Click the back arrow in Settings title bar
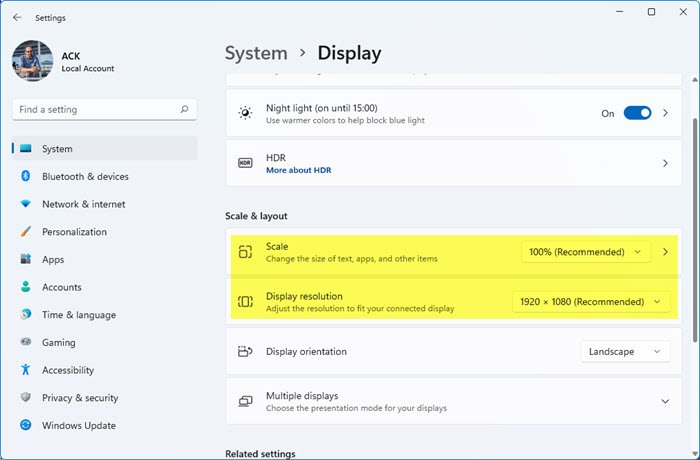The height and width of the screenshot is (460, 700). click(x=17, y=17)
